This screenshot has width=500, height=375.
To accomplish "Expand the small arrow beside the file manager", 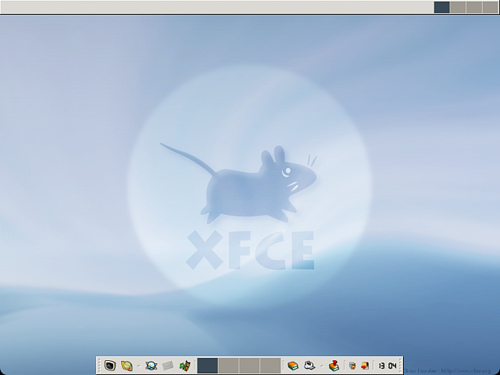I will tap(138, 366).
